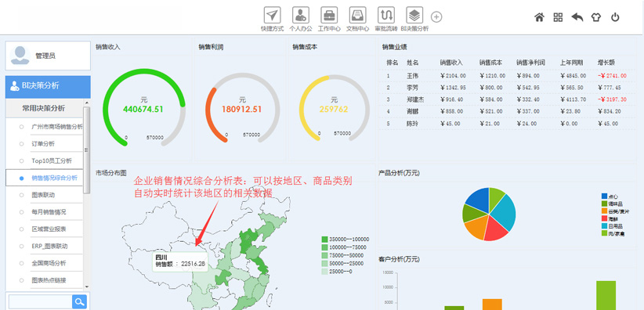Click the 调味品 legend swatch

click(604, 204)
